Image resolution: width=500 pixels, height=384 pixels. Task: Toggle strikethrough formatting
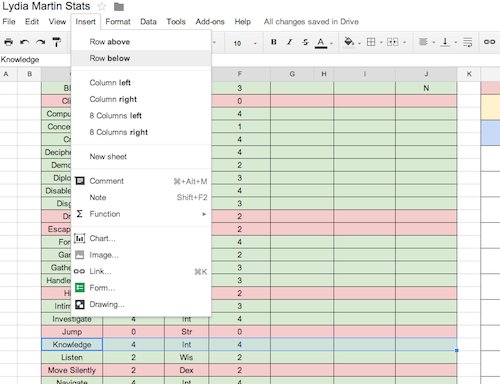(x=305, y=42)
